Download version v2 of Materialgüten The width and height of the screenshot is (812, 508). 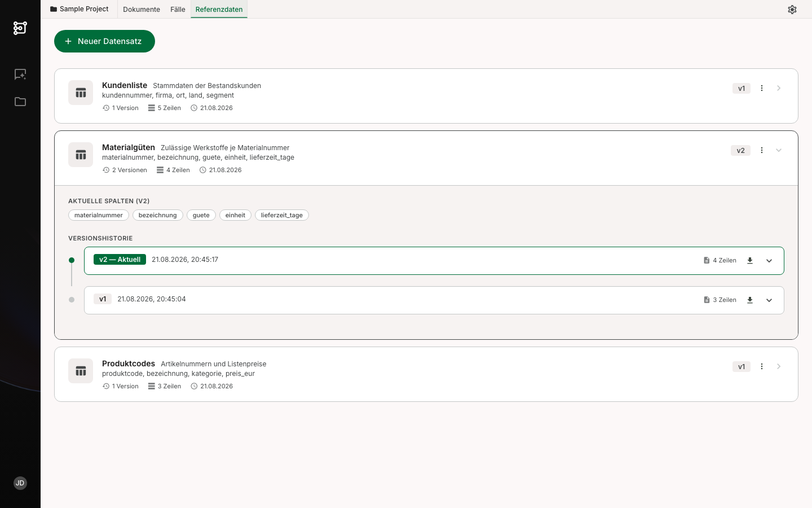[750, 261]
